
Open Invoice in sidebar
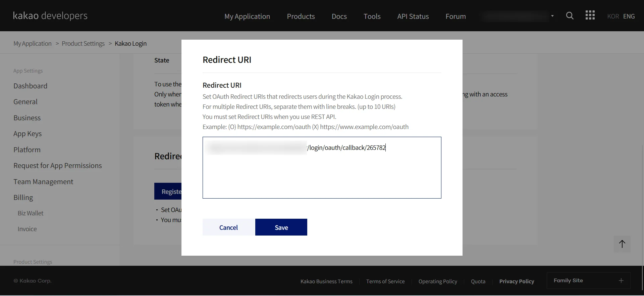click(x=27, y=229)
